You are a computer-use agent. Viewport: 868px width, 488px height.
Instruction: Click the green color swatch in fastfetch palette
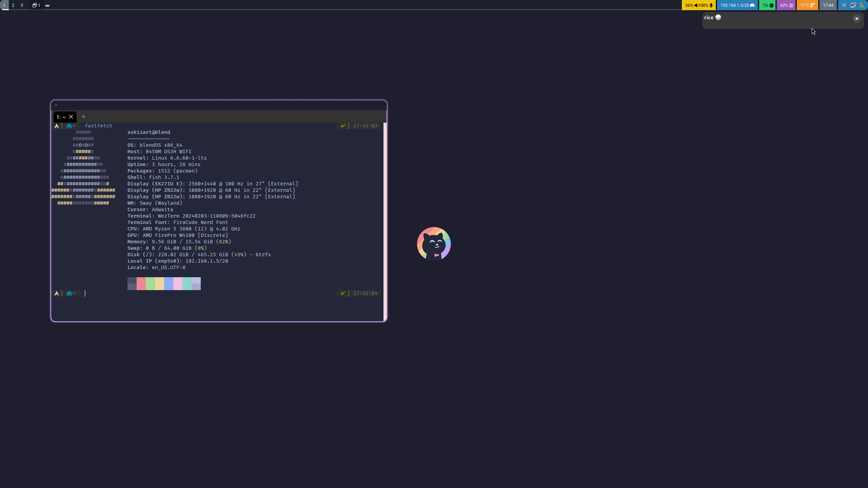click(150, 284)
